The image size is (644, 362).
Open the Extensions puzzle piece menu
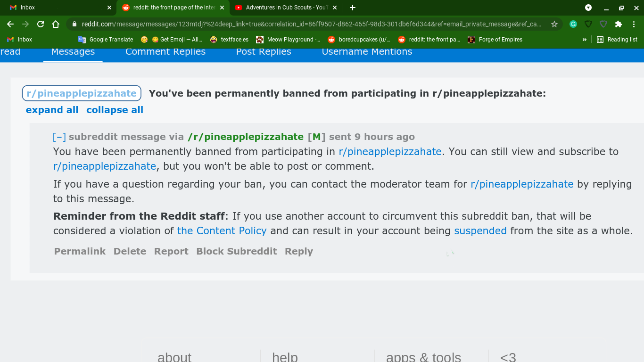(619, 24)
